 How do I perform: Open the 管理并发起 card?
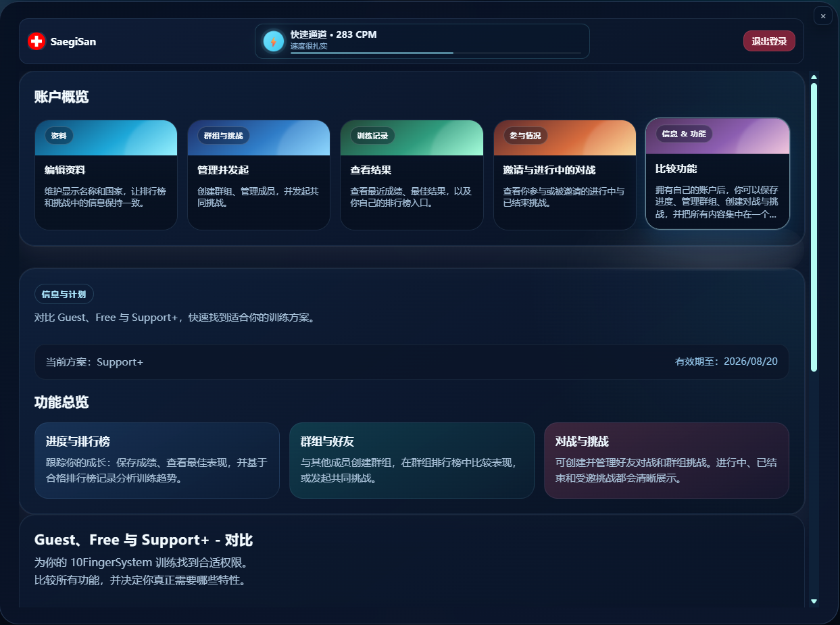(259, 175)
